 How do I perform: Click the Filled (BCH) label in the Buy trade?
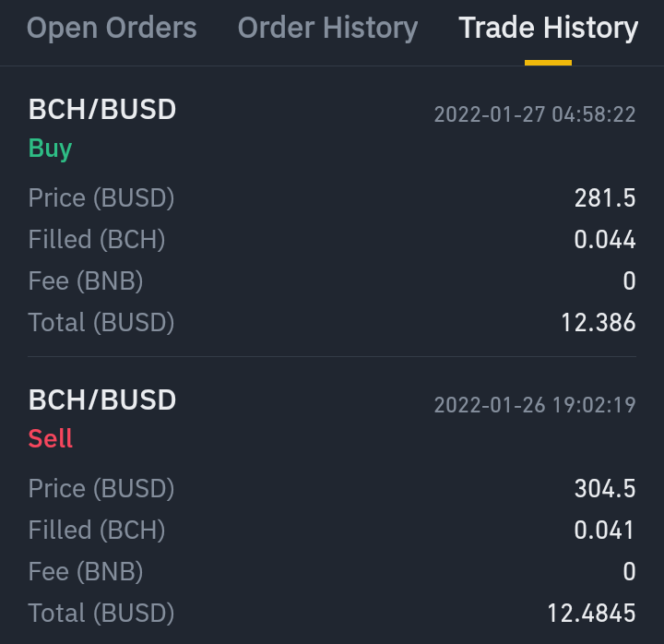(97, 239)
